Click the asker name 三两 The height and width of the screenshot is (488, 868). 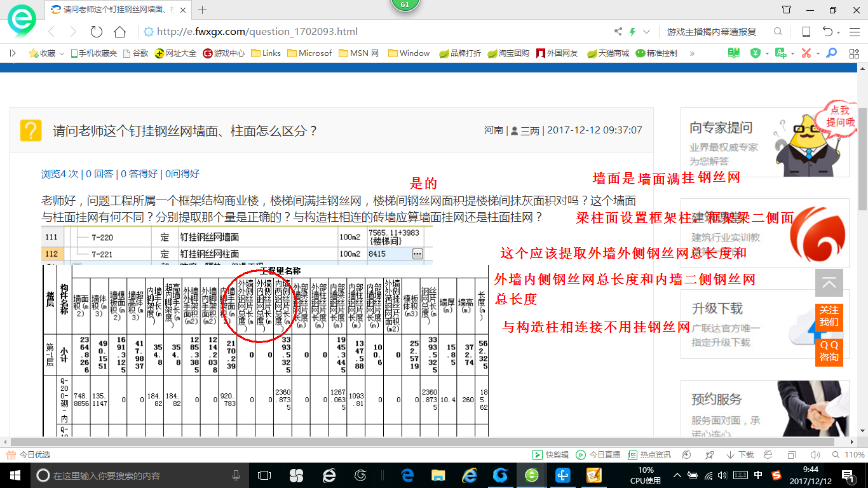[530, 130]
